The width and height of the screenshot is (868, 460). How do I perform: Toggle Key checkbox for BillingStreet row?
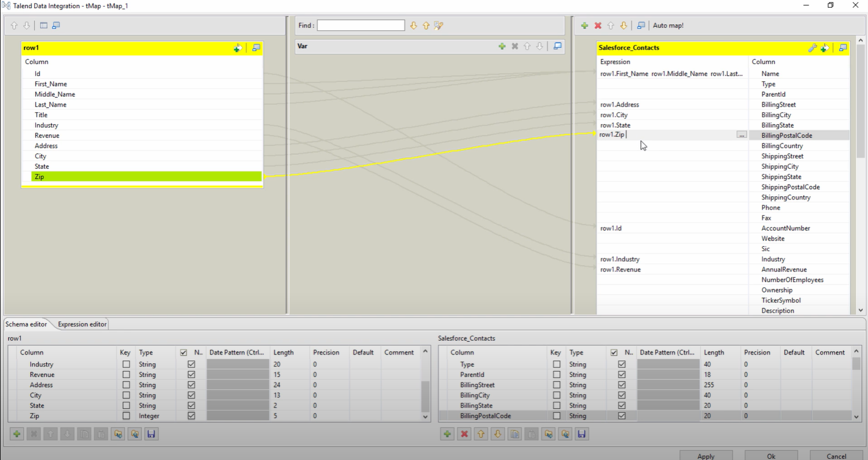coord(557,385)
